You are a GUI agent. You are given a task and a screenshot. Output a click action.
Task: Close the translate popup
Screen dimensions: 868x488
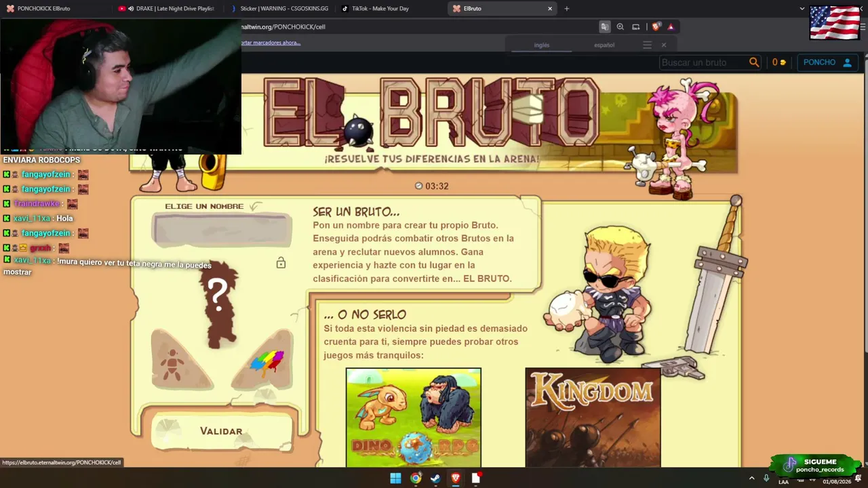click(x=664, y=45)
